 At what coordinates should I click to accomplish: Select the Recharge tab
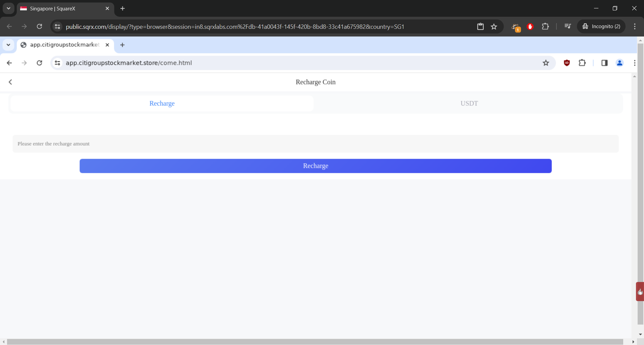pyautogui.click(x=162, y=103)
